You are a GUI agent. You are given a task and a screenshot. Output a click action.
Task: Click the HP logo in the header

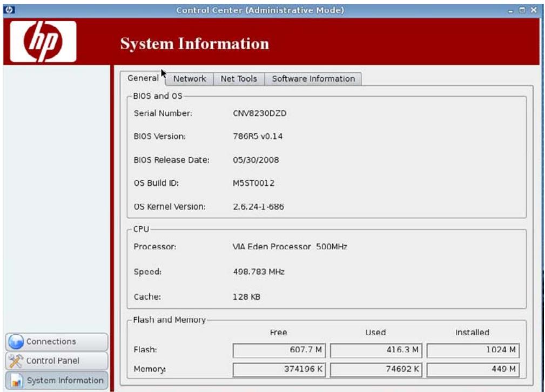43,42
